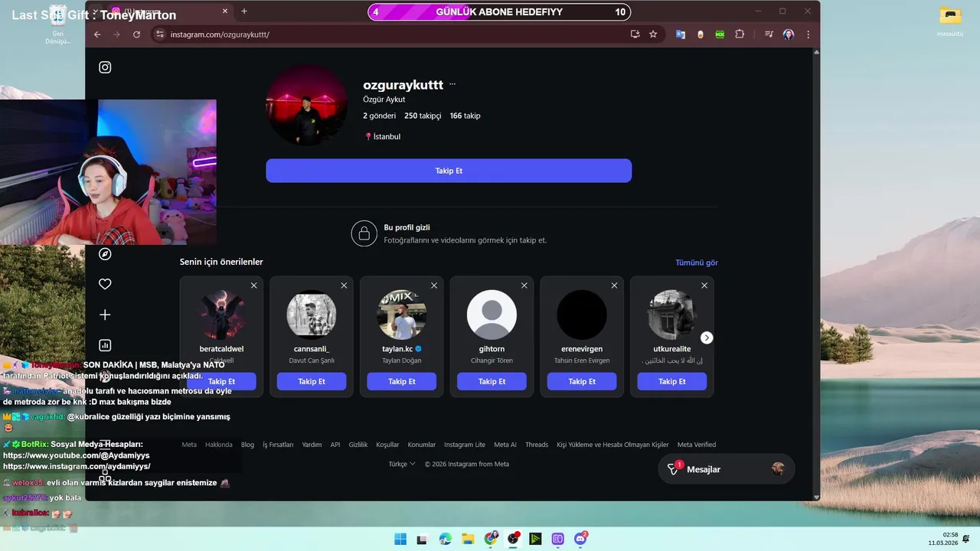Image resolution: width=980 pixels, height=551 pixels.
Task: Open the three-dot options next to ozguraykuttt
Action: coord(452,84)
